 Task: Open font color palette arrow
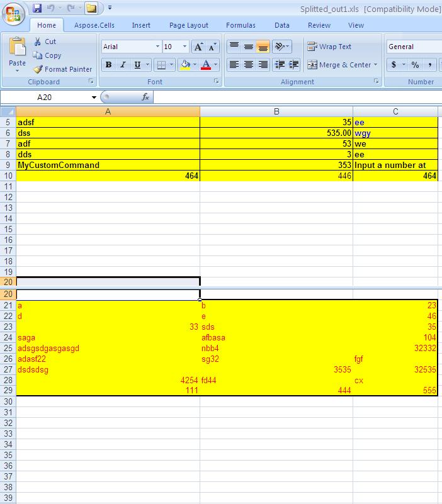click(x=215, y=65)
